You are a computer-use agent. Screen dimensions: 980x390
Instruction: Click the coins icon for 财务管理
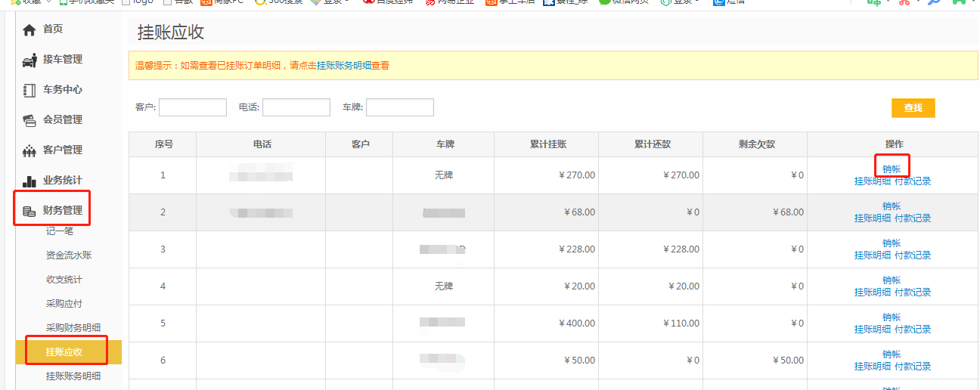(x=29, y=211)
